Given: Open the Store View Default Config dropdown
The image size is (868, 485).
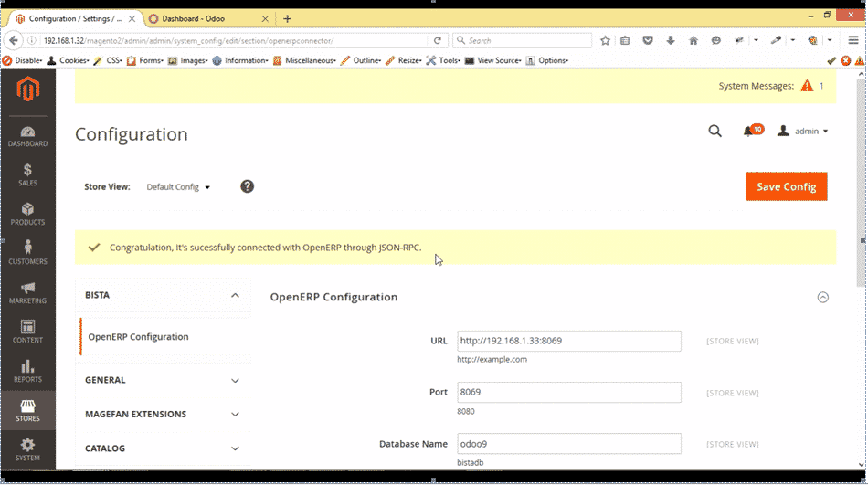Looking at the screenshot, I should coord(178,187).
